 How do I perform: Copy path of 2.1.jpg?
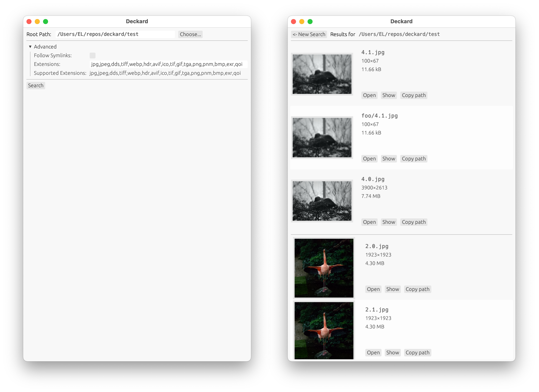[x=417, y=353]
